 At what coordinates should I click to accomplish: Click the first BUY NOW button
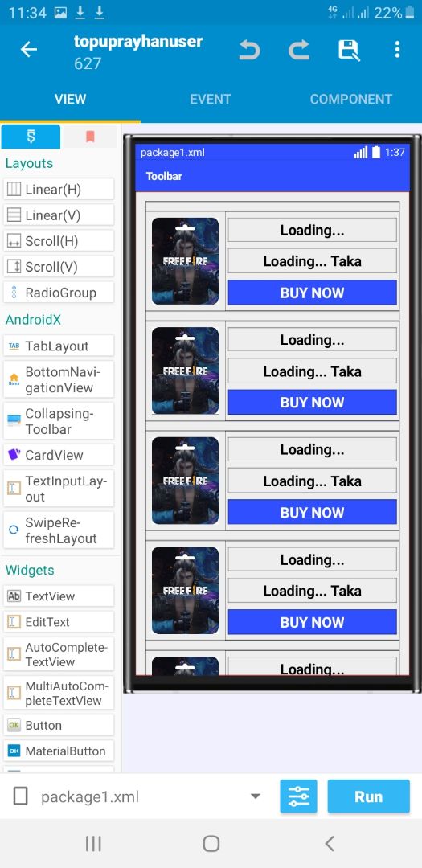click(313, 293)
